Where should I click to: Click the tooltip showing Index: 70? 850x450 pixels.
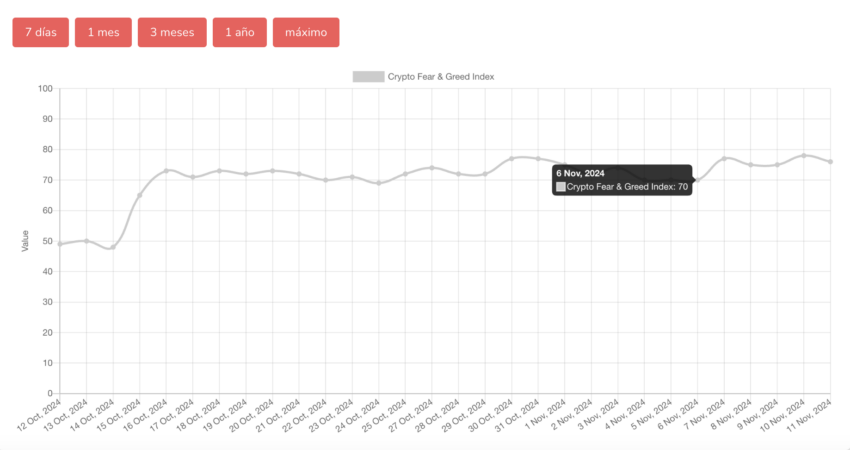click(x=622, y=180)
